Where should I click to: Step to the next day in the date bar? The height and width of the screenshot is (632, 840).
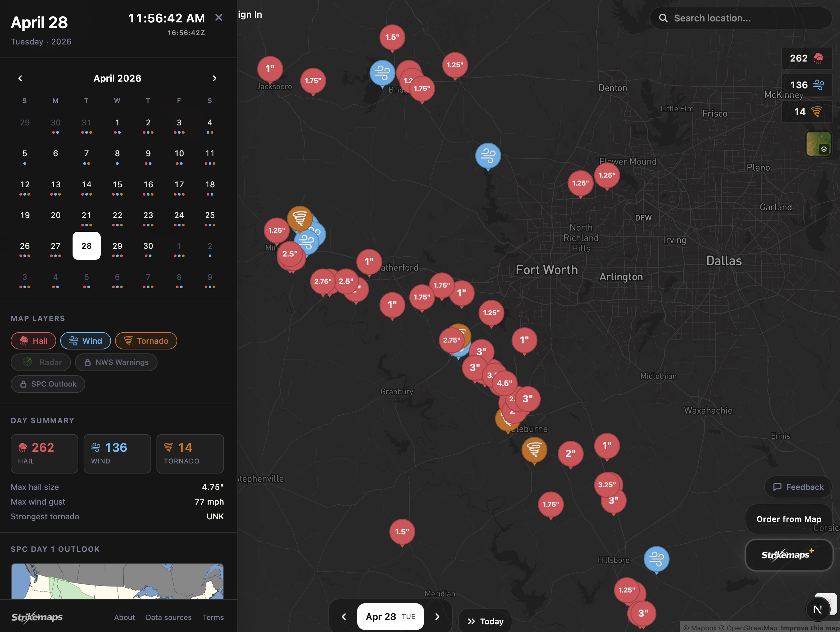(437, 616)
